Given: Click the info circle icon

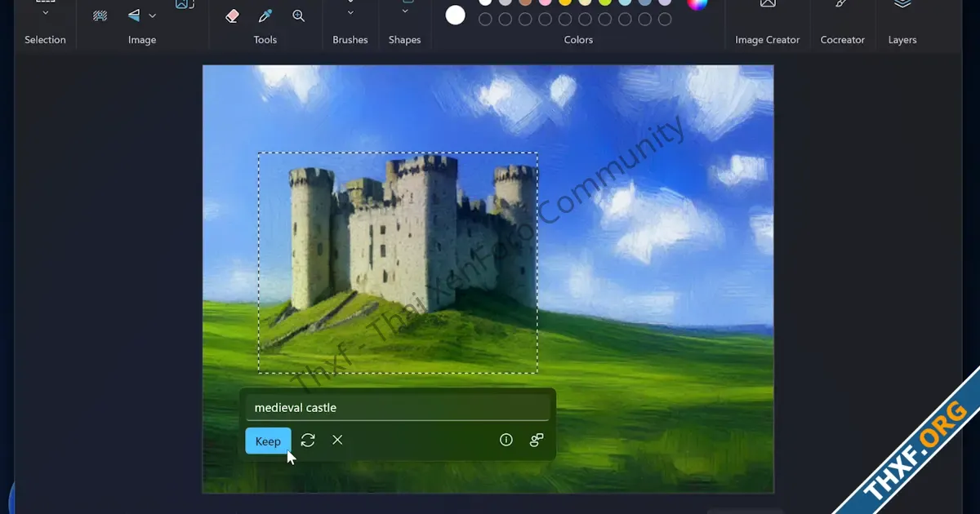Looking at the screenshot, I should click(506, 441).
